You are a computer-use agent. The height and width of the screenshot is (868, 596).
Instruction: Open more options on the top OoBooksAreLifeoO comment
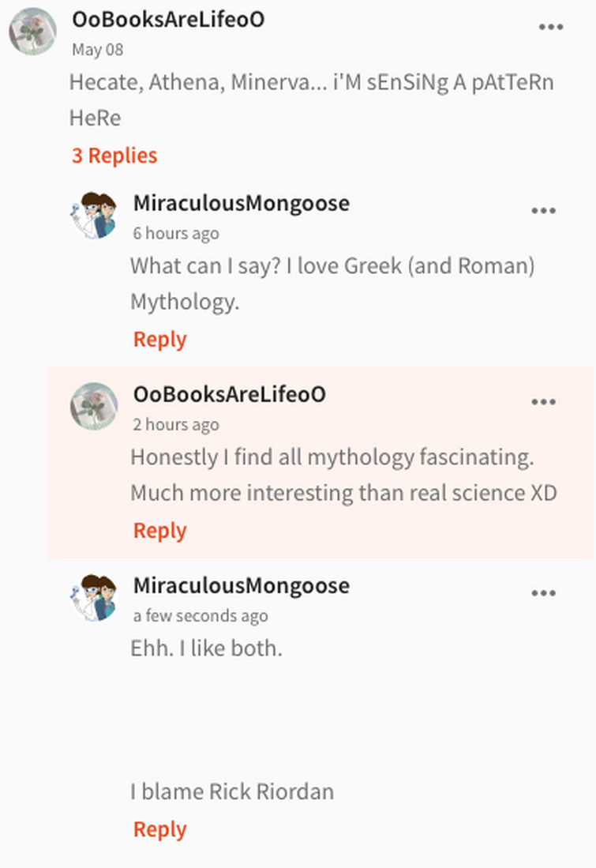tap(550, 27)
